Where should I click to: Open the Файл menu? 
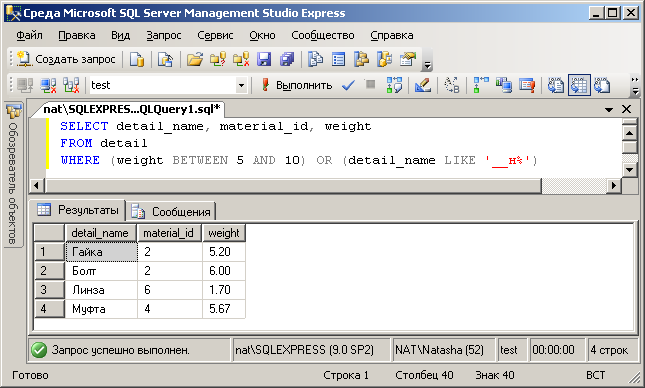(29, 35)
